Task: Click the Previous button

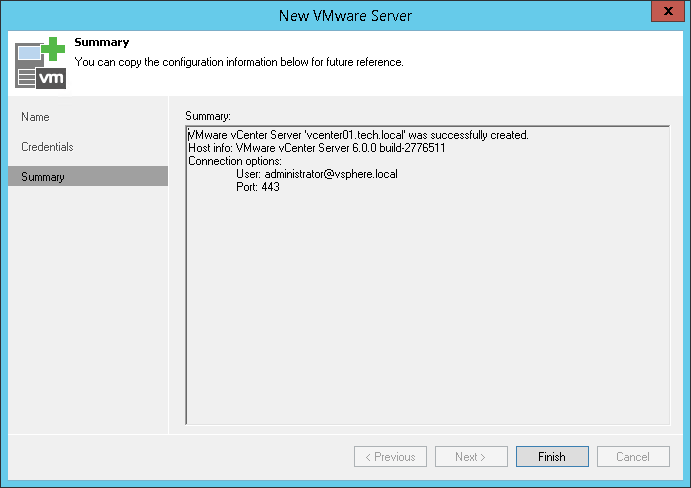Action: tap(390, 457)
